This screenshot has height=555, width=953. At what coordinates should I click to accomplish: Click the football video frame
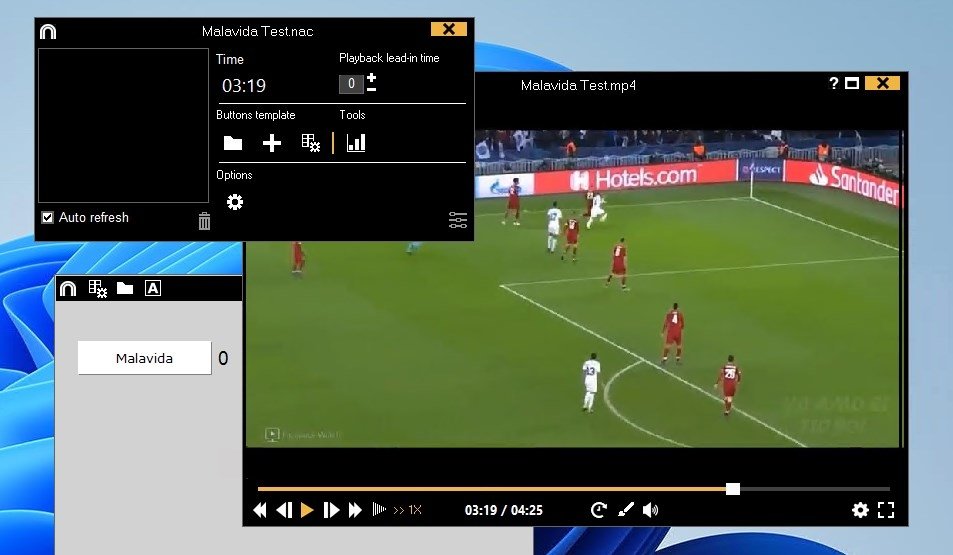point(573,289)
